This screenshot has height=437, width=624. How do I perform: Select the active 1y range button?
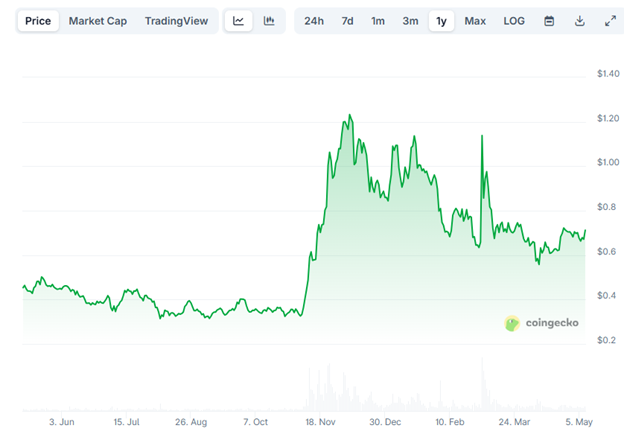coord(441,21)
